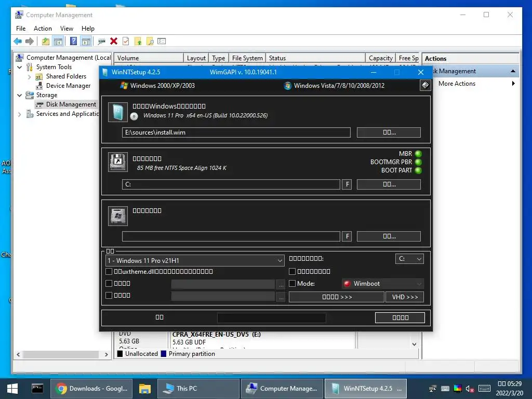The width and height of the screenshot is (532, 399).
Task: Click the folder with magnifier toolbar icon
Action: click(150, 42)
